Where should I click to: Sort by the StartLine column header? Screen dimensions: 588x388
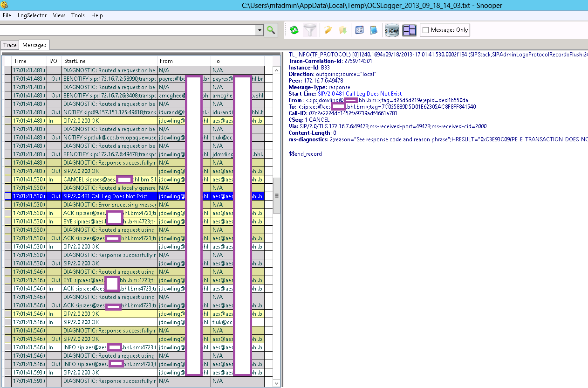[x=109, y=61]
